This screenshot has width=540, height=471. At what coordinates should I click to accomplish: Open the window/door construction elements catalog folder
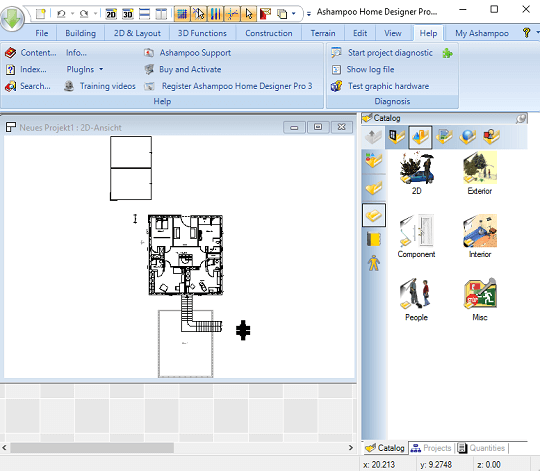(396, 137)
